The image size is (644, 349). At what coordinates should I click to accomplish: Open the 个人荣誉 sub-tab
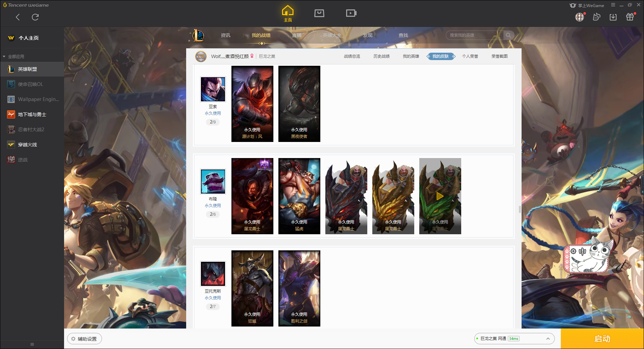pyautogui.click(x=470, y=56)
